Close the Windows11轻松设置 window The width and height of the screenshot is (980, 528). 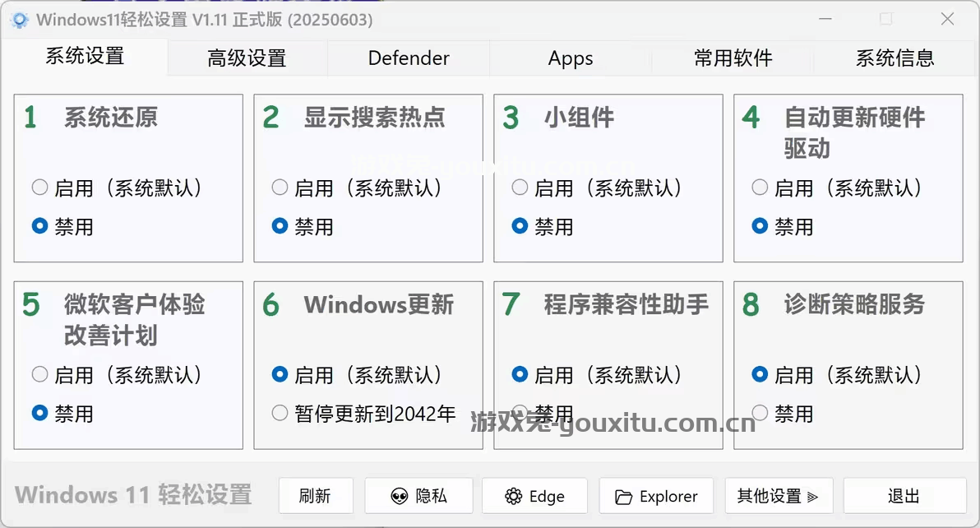click(947, 20)
